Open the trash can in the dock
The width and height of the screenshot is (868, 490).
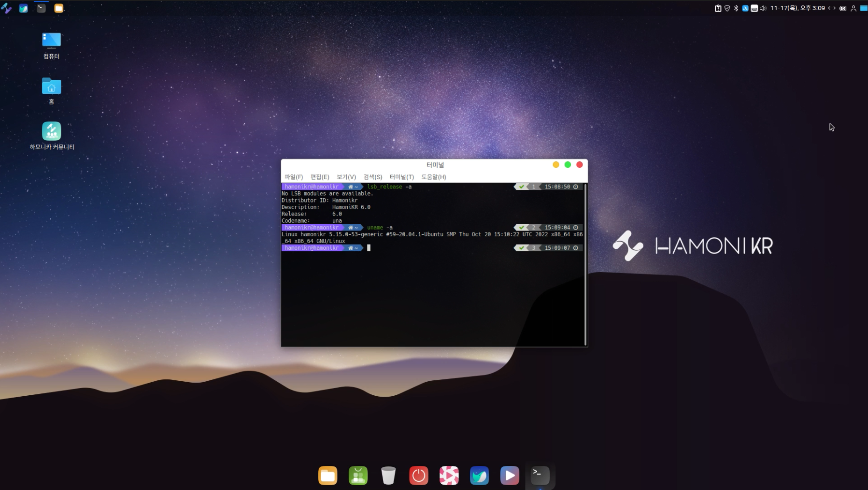coord(388,476)
